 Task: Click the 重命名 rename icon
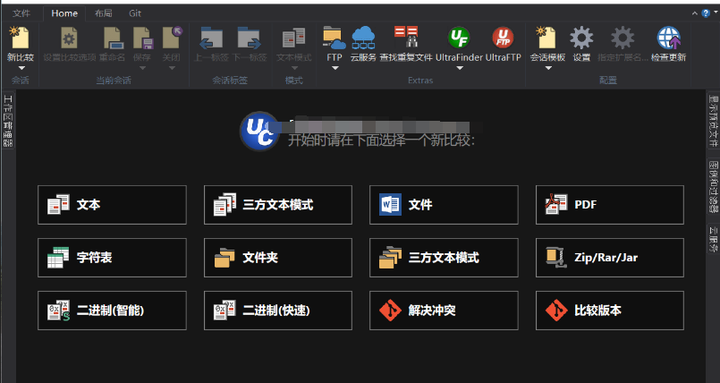pos(113,38)
